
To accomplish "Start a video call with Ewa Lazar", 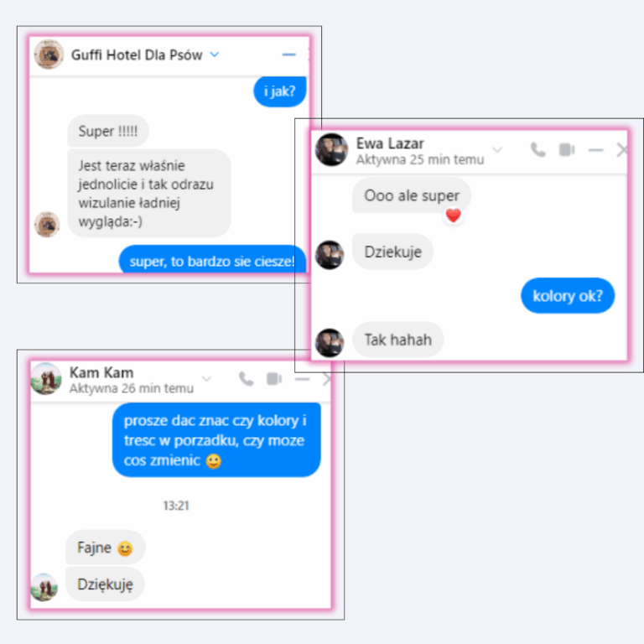I will pyautogui.click(x=567, y=150).
